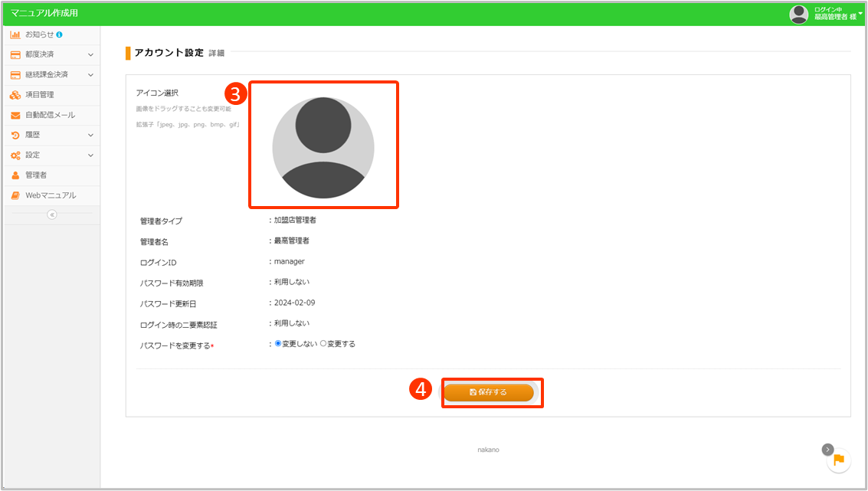The height and width of the screenshot is (491, 868).
Task: Click the account avatar image placeholder
Action: pos(323,147)
